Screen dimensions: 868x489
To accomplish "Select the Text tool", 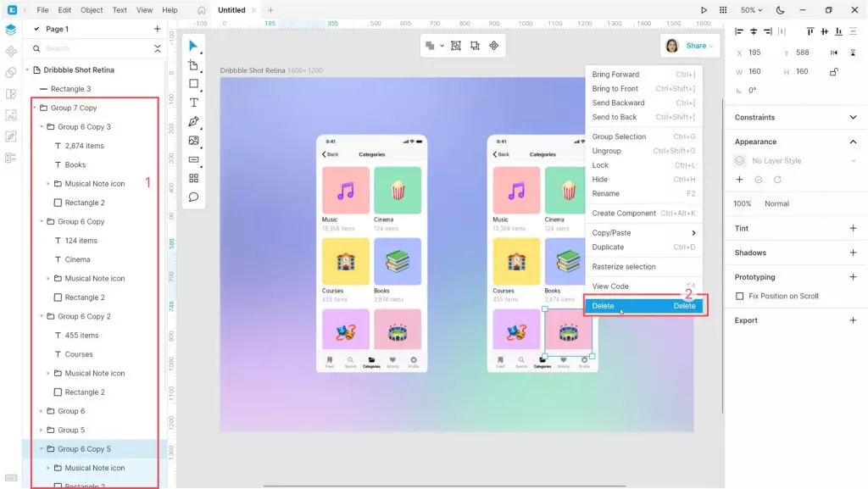I will 193,103.
